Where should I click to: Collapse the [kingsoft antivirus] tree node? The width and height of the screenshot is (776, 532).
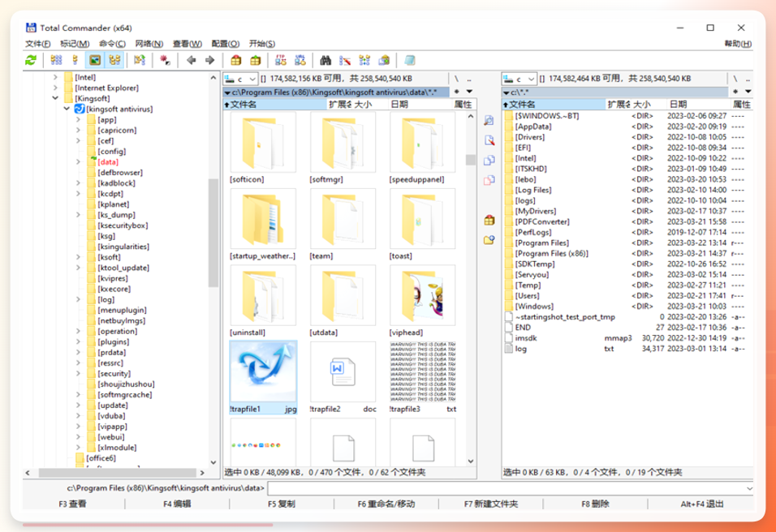(x=67, y=109)
